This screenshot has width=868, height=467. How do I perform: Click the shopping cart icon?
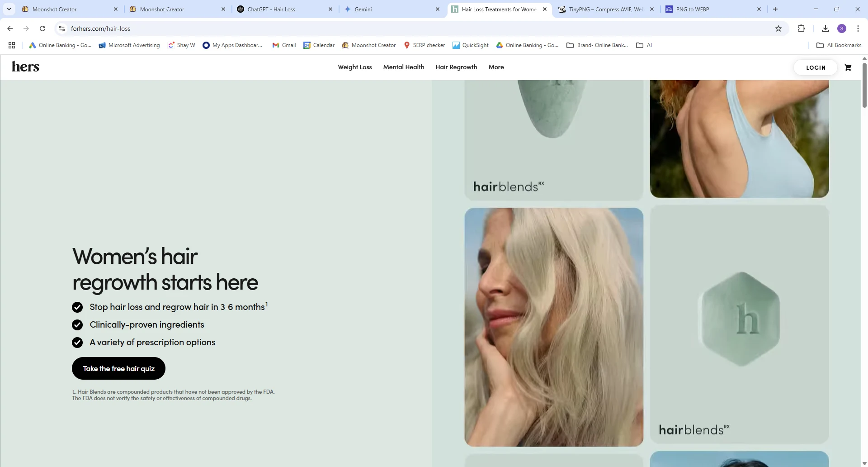(x=848, y=67)
